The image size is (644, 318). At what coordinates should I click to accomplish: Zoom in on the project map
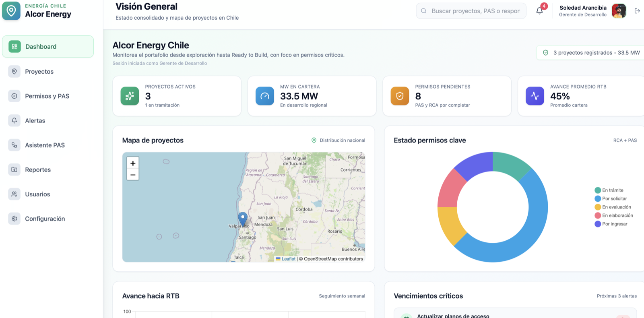pyautogui.click(x=133, y=163)
